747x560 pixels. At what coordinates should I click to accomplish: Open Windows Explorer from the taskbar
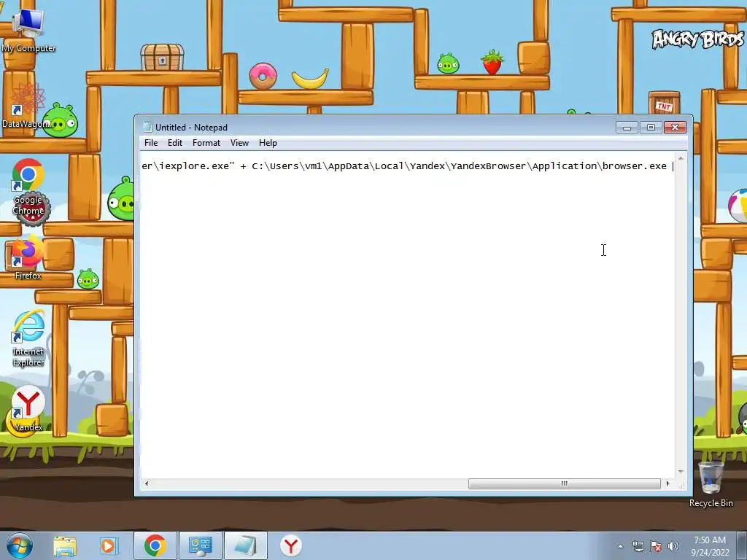65,545
